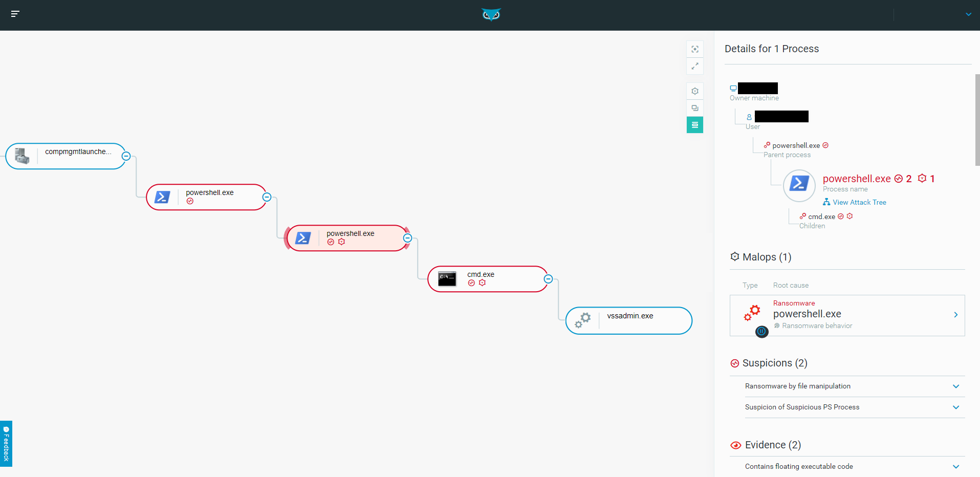
Task: Click the fit-to-screen icon in canvas toolbar
Action: pyautogui.click(x=694, y=49)
